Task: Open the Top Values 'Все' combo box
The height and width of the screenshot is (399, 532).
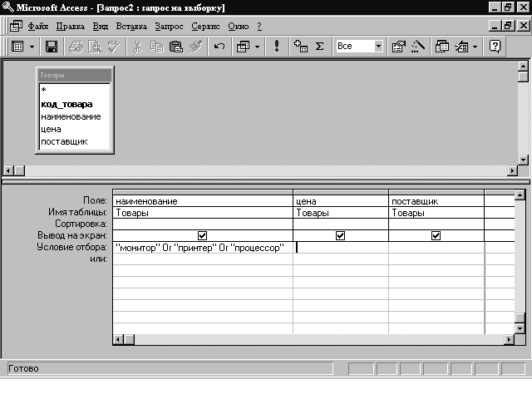Action: pos(378,47)
